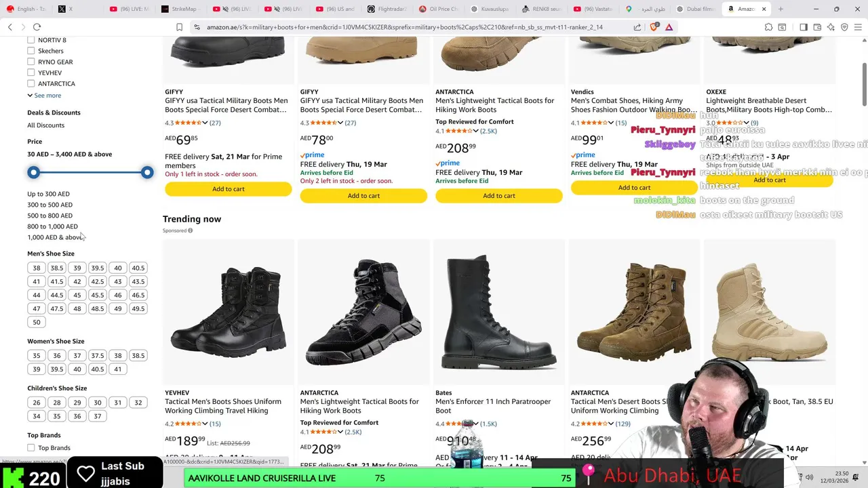Enable the Top Brands checkbox
Screen dimensions: 868x488
(31, 447)
